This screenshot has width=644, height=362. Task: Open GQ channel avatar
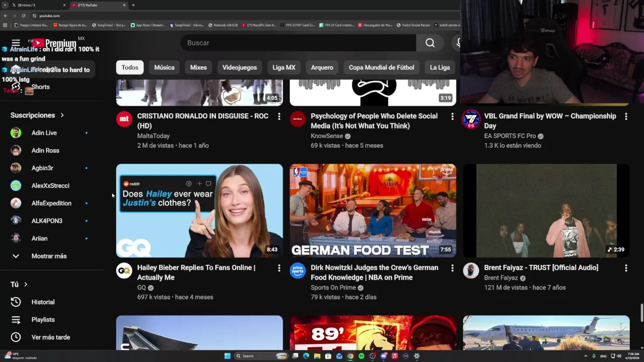[x=124, y=270]
